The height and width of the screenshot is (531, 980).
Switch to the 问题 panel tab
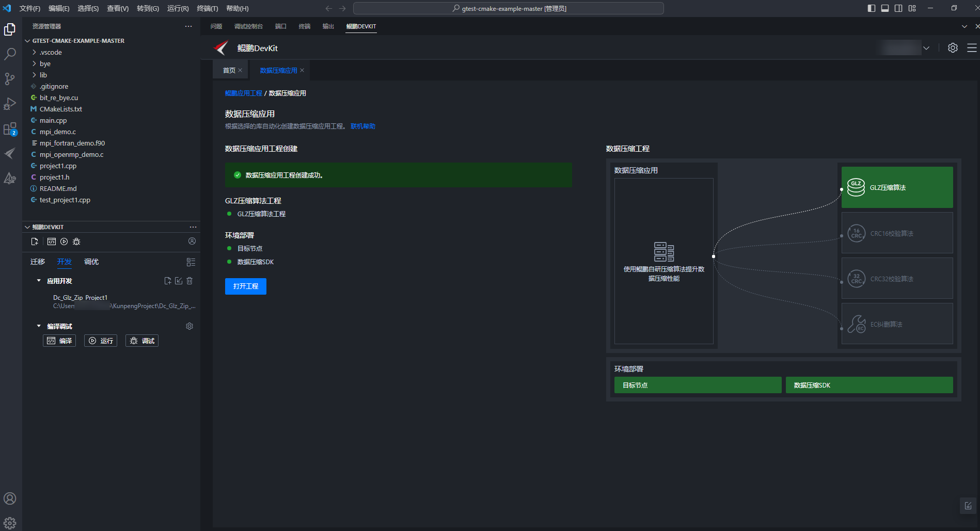pos(216,26)
